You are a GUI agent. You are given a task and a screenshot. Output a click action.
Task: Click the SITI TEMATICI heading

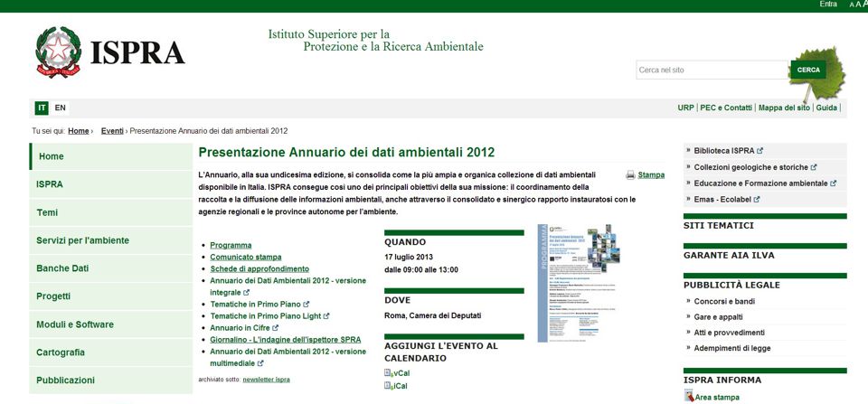pyautogui.click(x=719, y=226)
